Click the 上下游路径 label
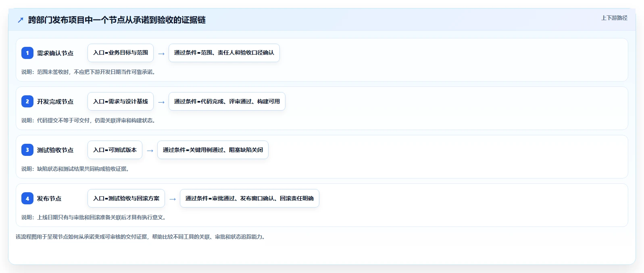 click(614, 18)
